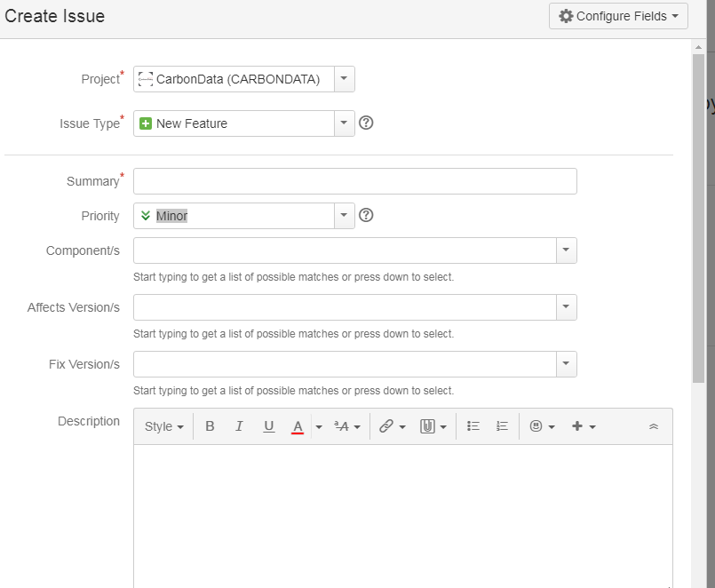The image size is (715, 588).
Task: Expand the Project dropdown arrow
Action: 345,79
